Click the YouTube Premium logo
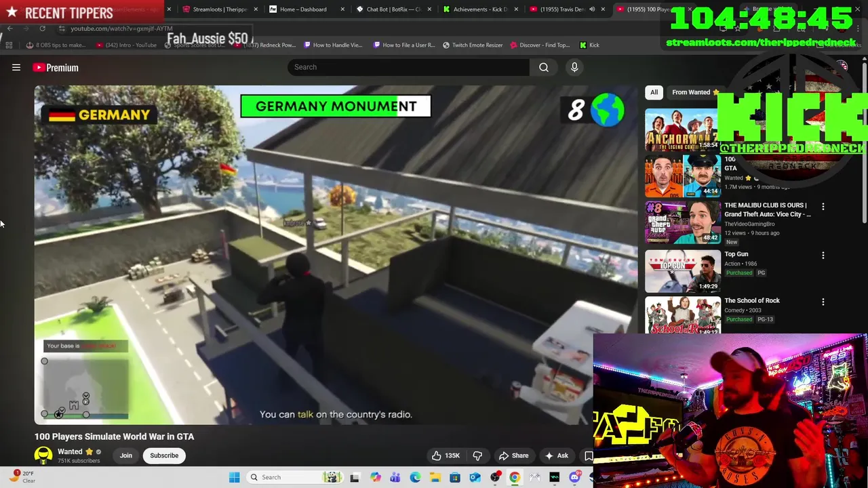Image resolution: width=868 pixels, height=488 pixels. [x=56, y=67]
